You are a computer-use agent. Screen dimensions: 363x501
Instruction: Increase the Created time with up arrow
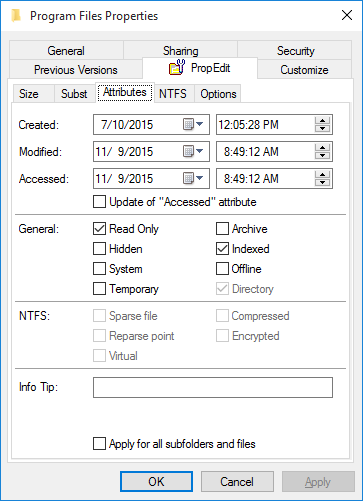pos(322,121)
